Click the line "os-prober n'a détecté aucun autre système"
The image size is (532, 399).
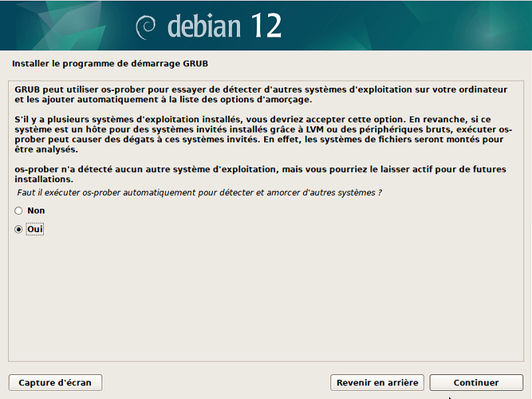click(260, 174)
